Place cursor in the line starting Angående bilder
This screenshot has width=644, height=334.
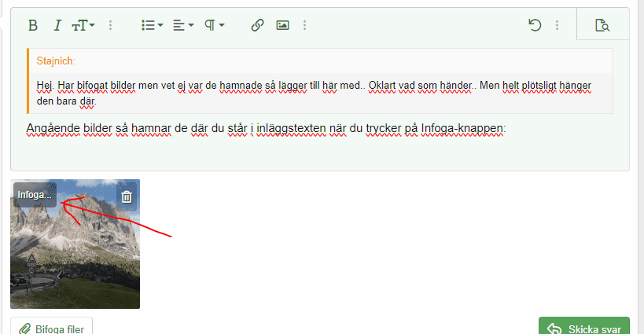pos(266,128)
